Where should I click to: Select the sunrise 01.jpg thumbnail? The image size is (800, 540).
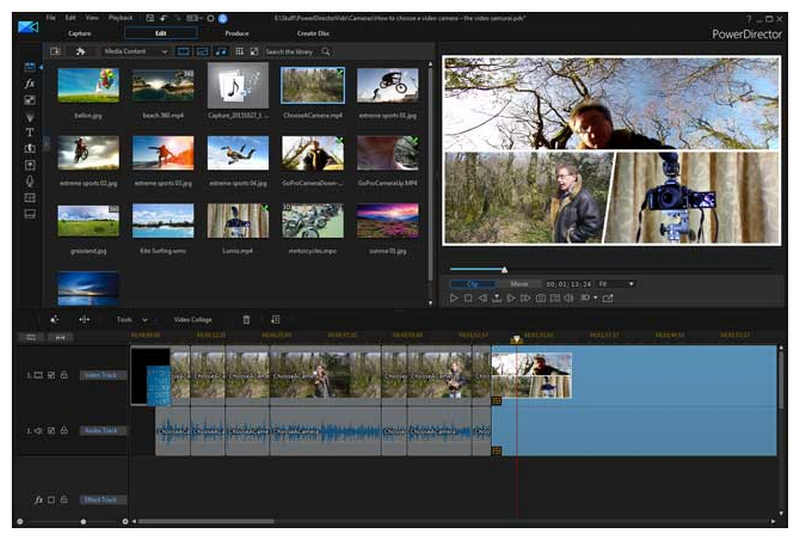click(388, 221)
